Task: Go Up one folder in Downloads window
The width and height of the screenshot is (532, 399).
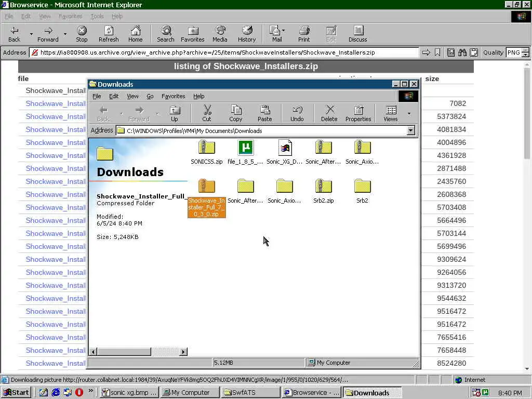Action: [175, 113]
